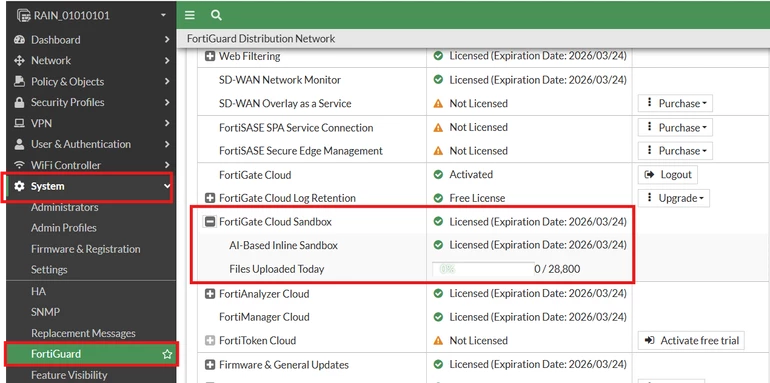Click the FortiAnalyzer Cloud check icon

pyautogui.click(x=439, y=294)
